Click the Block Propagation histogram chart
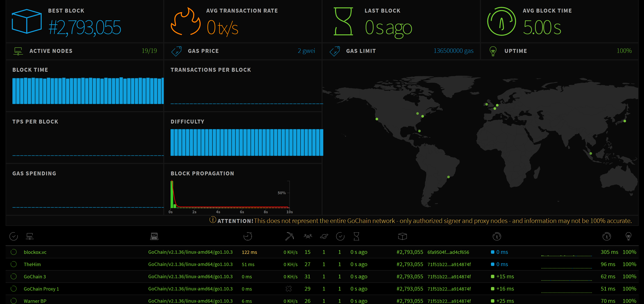The image size is (644, 304). [x=230, y=195]
